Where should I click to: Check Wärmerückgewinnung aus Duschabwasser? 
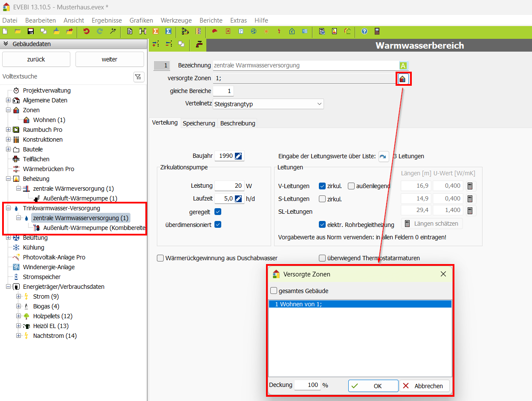tap(160, 258)
